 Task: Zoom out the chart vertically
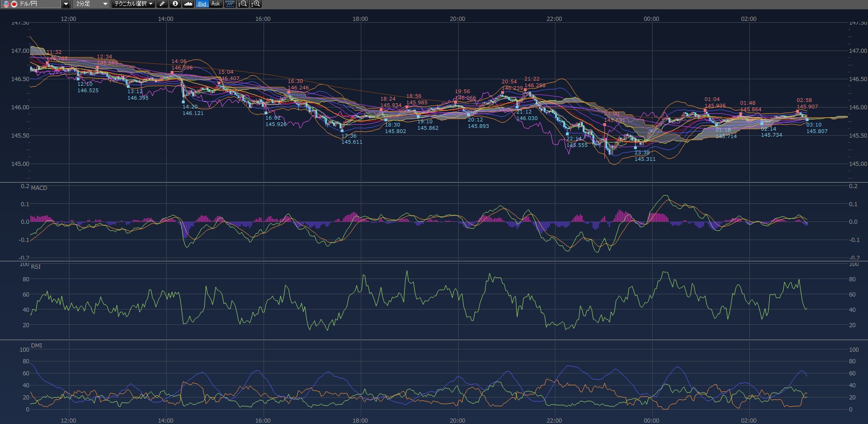[242, 4]
